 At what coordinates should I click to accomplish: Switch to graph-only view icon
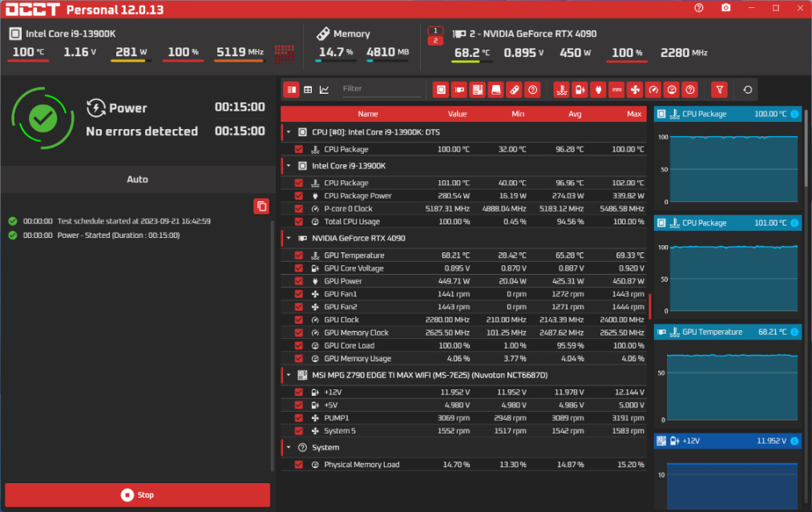(x=324, y=90)
